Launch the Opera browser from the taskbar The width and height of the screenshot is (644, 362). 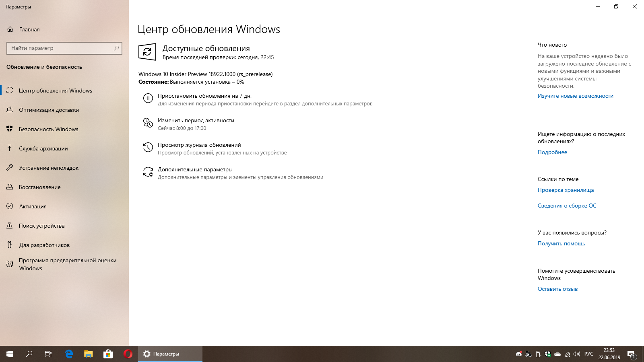click(x=128, y=354)
